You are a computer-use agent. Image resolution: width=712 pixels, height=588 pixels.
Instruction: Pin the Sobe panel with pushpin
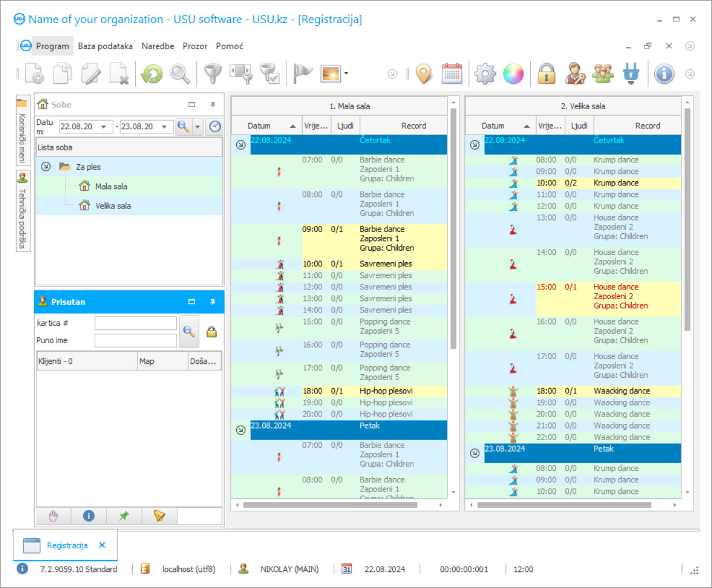pos(213,105)
